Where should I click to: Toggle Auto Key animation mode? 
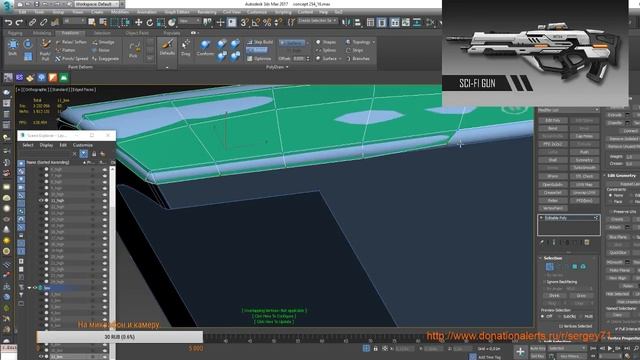tap(538, 348)
